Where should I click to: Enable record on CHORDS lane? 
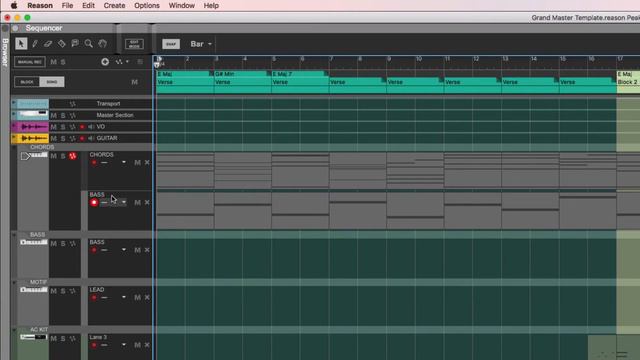click(94, 162)
